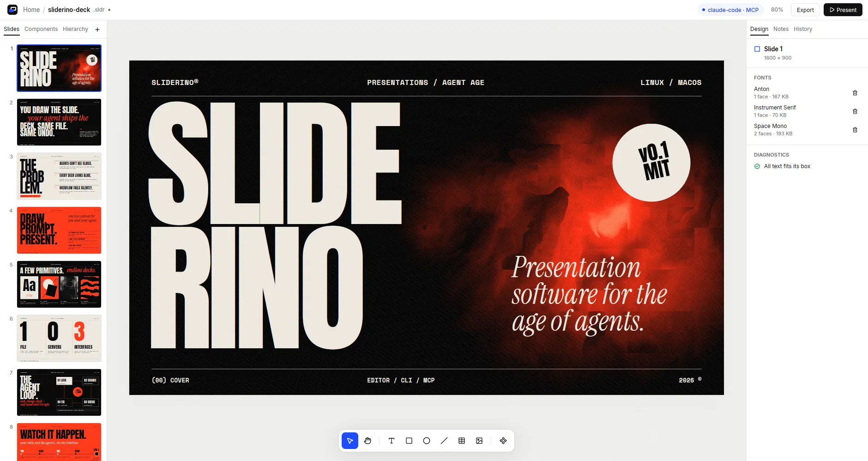The width and height of the screenshot is (868, 461).
Task: Open the Design tab
Action: [759, 29]
